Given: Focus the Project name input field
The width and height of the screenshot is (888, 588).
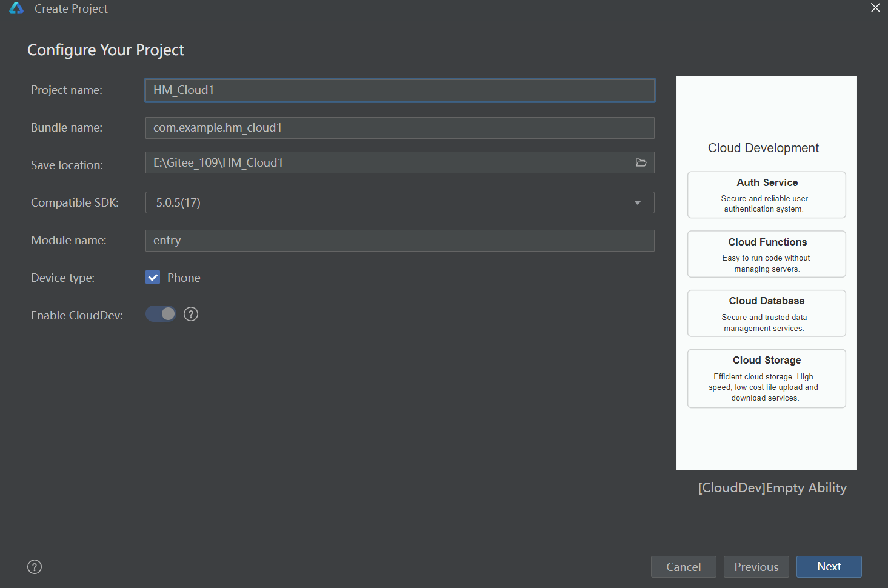Looking at the screenshot, I should (400, 90).
